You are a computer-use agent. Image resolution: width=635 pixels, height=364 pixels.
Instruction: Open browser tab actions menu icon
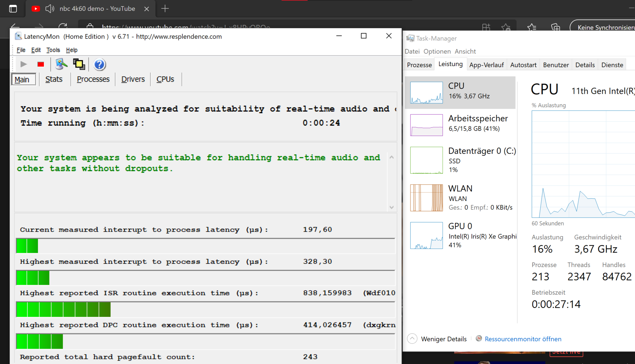click(x=13, y=9)
